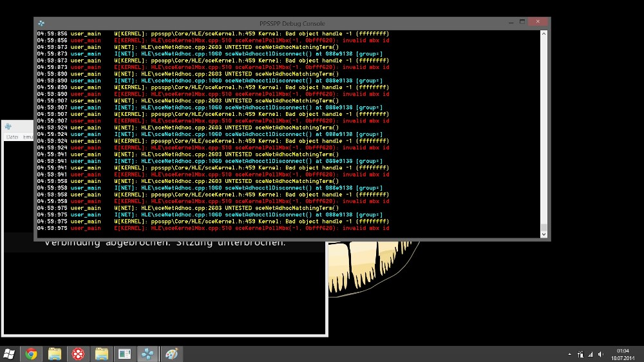Show hidden system tray icons

[x=569, y=354]
